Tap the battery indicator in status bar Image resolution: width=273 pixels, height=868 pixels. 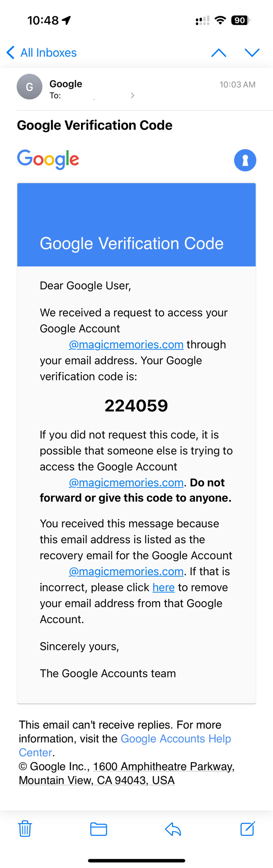pyautogui.click(x=241, y=20)
